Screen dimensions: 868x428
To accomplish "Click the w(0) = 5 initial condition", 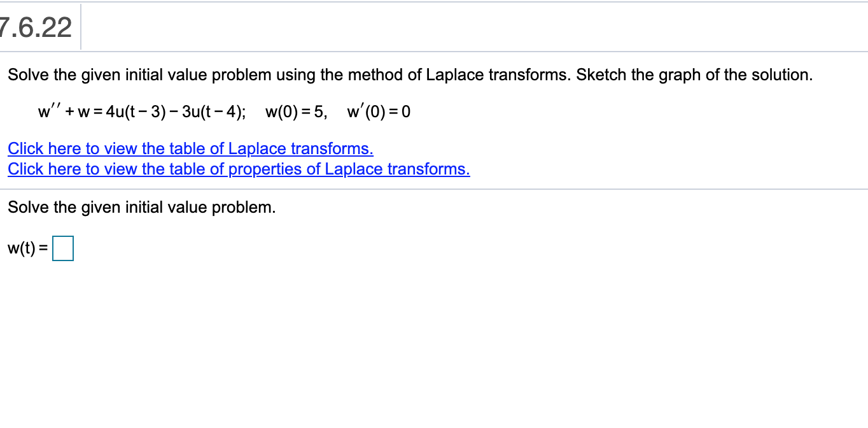I will pos(297,113).
